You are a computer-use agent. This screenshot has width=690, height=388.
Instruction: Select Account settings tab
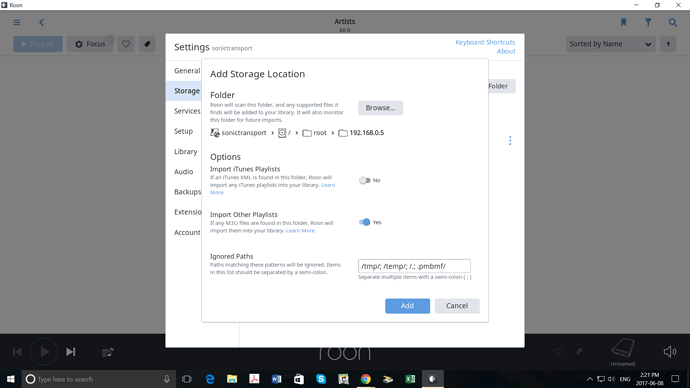[187, 232]
